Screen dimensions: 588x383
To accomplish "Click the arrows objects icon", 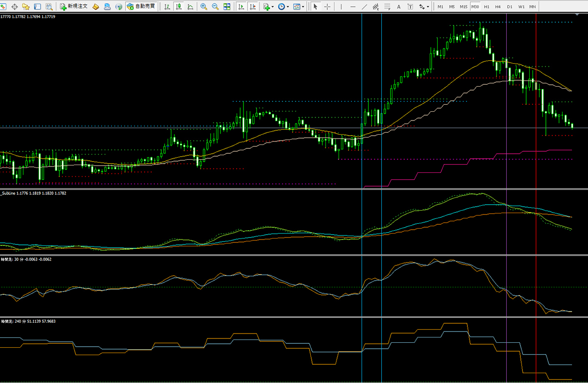I will pos(421,7).
